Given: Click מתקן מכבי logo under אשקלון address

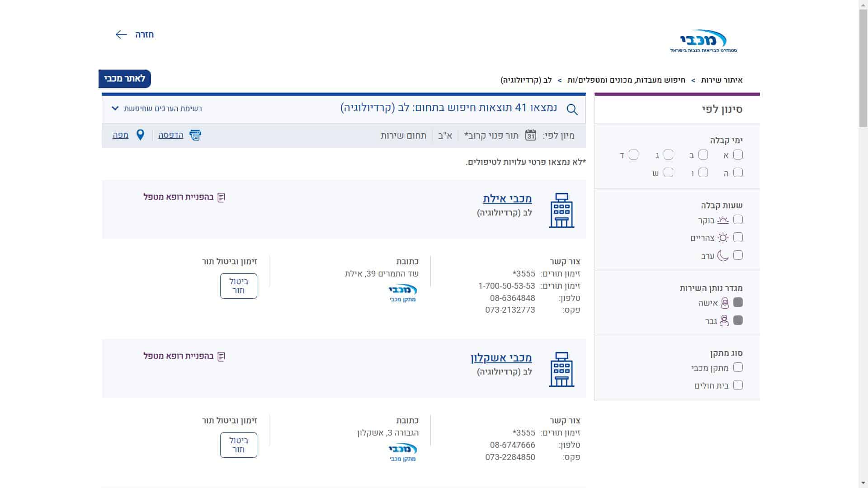Looking at the screenshot, I should (x=403, y=452).
